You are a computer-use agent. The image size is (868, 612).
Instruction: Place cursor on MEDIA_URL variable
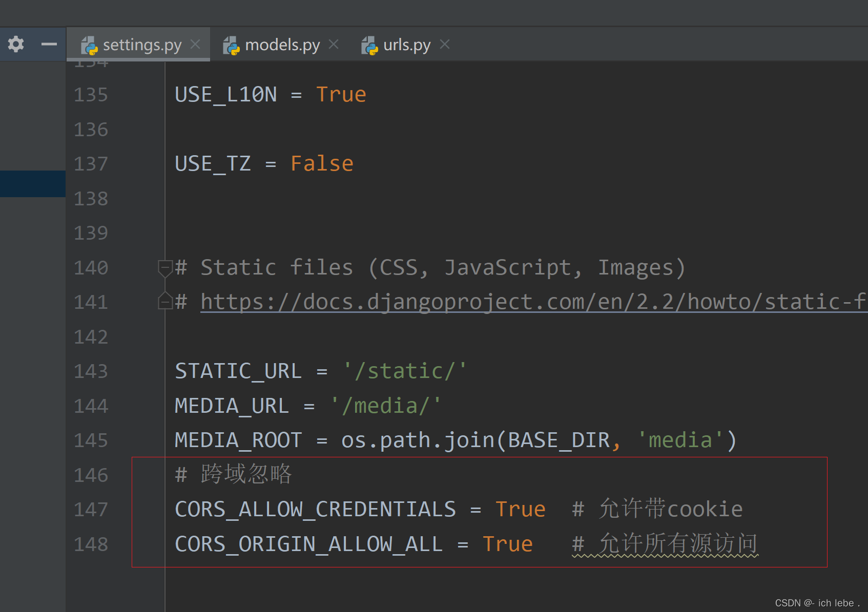(232, 406)
